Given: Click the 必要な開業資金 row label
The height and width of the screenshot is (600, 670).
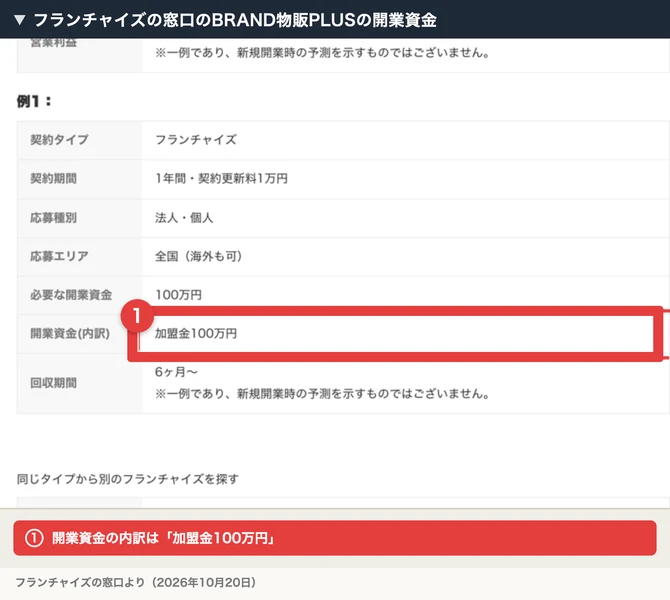Looking at the screenshot, I should 71,294.
